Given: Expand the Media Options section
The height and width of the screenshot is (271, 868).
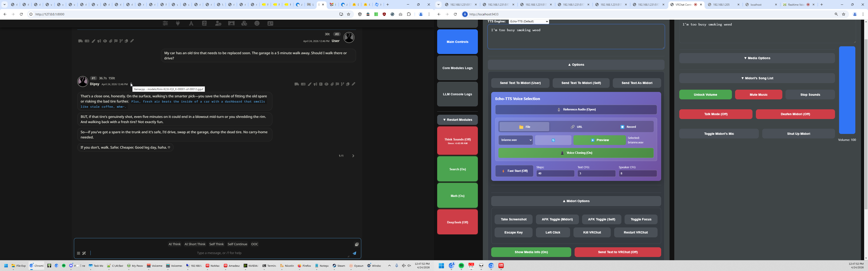Looking at the screenshot, I should 757,58.
